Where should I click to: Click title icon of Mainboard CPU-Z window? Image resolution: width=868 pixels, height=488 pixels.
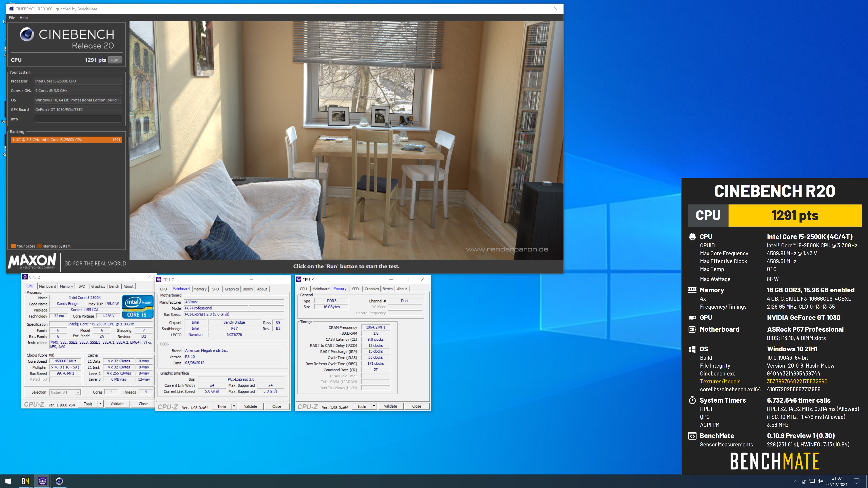tap(159, 279)
